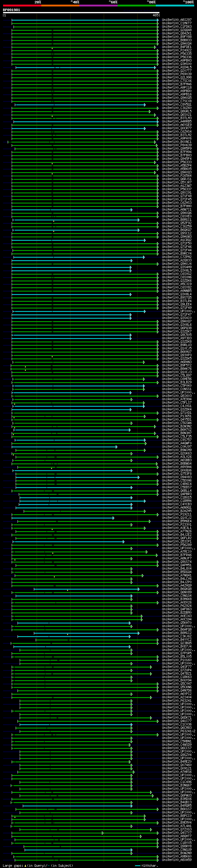The width and height of the screenshot is (197, 868).
Task: Open hit UniRef100_Q2QQ48
Action: [x=176, y=30]
